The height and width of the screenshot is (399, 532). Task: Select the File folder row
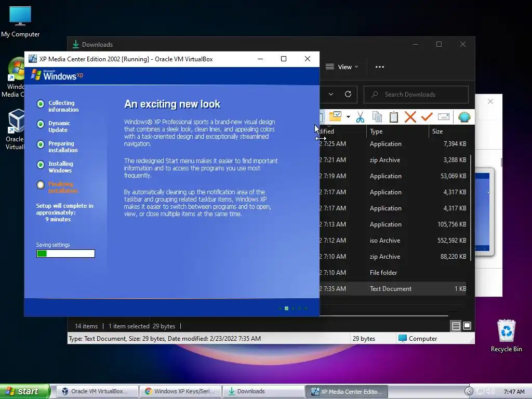pos(393,272)
